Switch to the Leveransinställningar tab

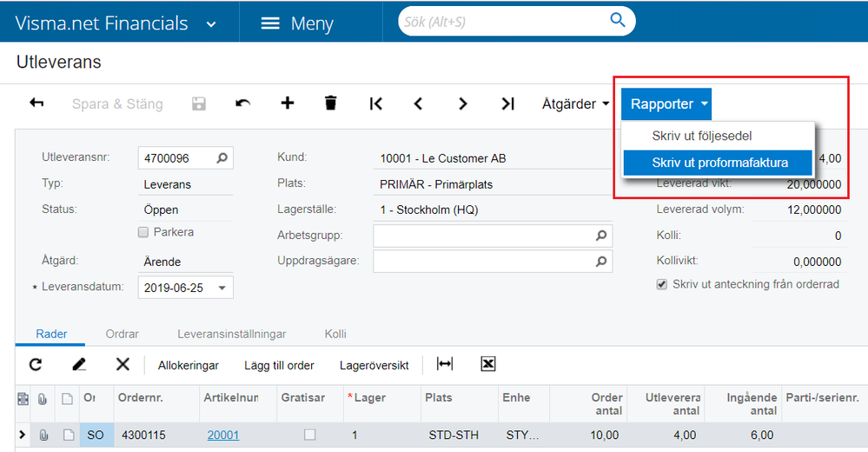coord(232,334)
